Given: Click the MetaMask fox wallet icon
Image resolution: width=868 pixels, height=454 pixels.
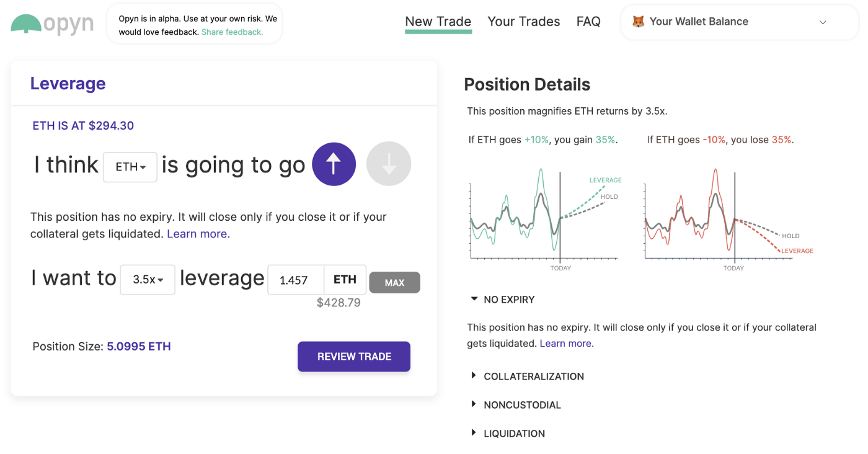Looking at the screenshot, I should 637,21.
